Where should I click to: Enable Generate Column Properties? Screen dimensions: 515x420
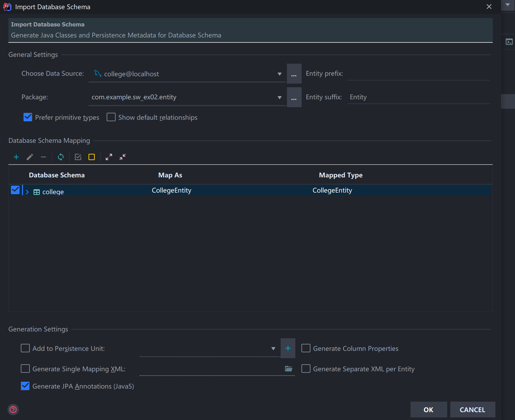(x=306, y=348)
